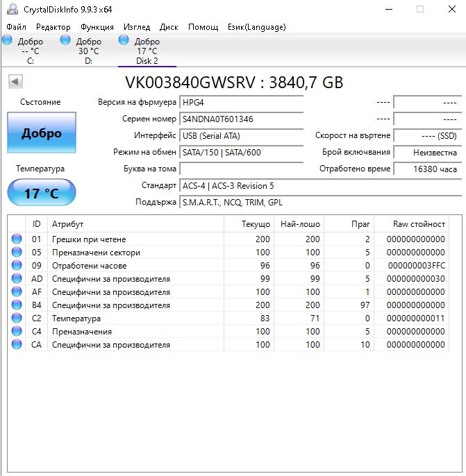Click status orb for attribute 05
The width and height of the screenshot is (466, 476).
point(17,252)
